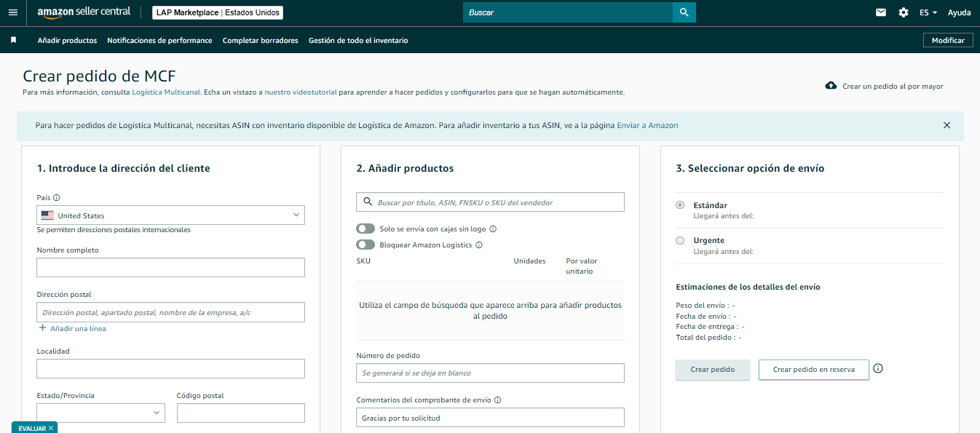Click the info icon beside Bloquear Amazon Logistics
The width and height of the screenshot is (980, 433).
(479, 245)
